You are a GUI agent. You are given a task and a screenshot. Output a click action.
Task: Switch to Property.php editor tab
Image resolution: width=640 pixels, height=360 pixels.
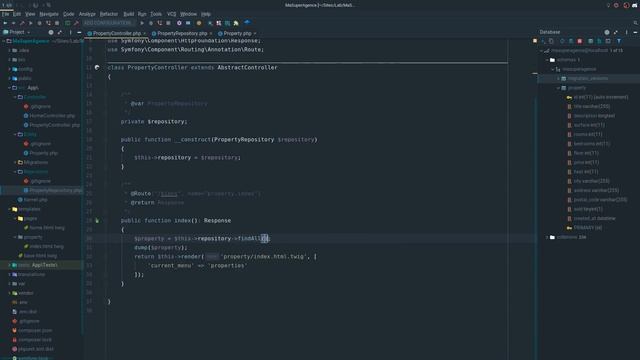click(237, 33)
